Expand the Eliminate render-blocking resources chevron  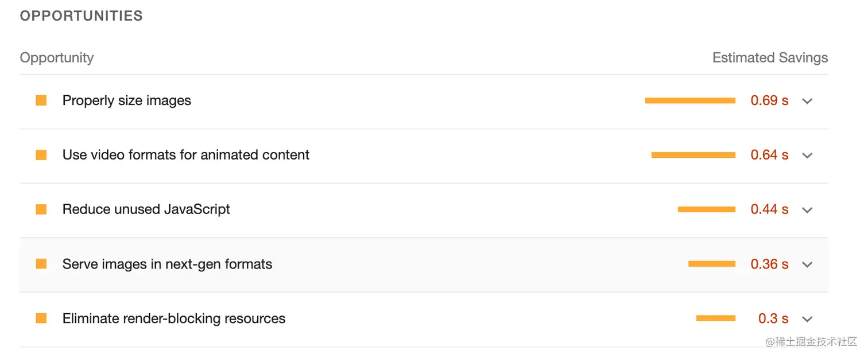pyautogui.click(x=807, y=319)
